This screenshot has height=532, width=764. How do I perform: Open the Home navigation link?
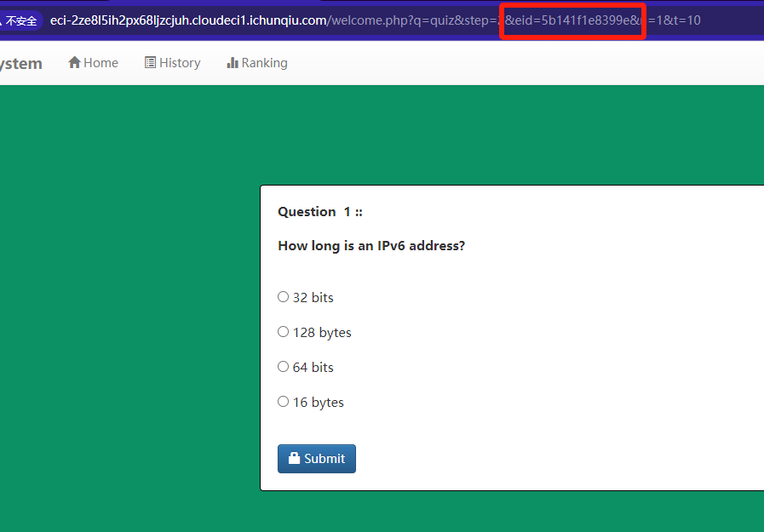coord(93,63)
